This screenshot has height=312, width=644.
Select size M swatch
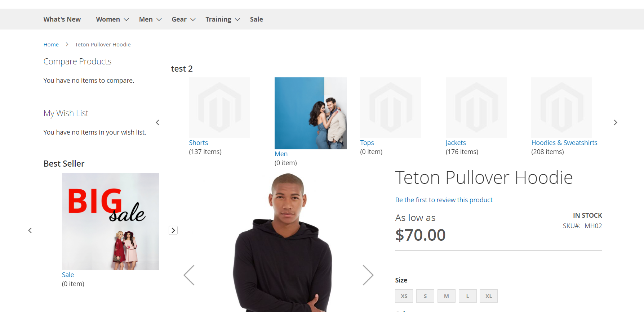pos(447,296)
